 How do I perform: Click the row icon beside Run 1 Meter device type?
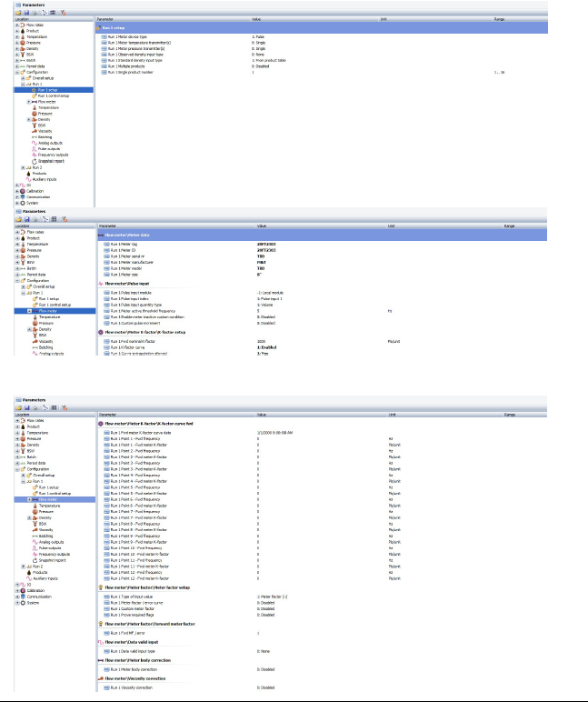[104, 36]
